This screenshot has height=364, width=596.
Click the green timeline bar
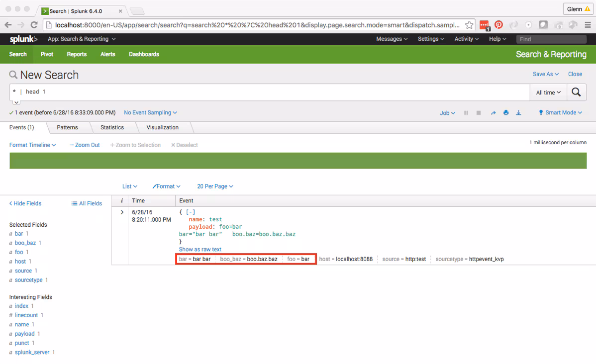(x=298, y=161)
